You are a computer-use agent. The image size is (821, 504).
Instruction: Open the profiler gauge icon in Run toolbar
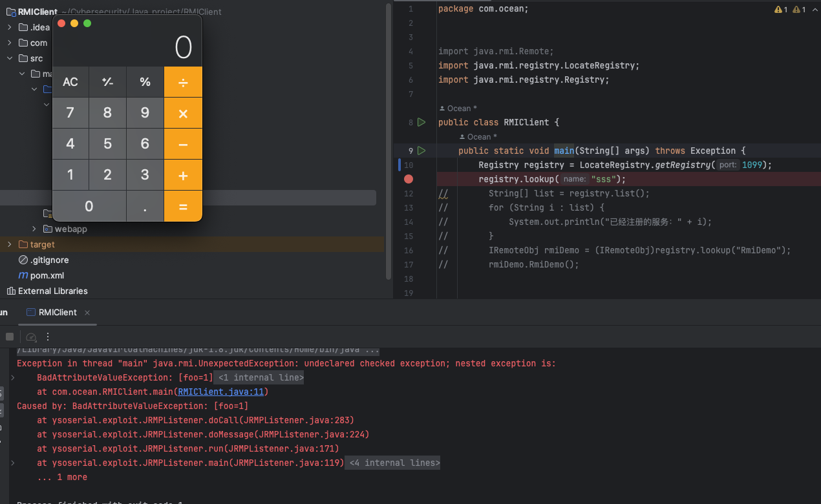30,337
